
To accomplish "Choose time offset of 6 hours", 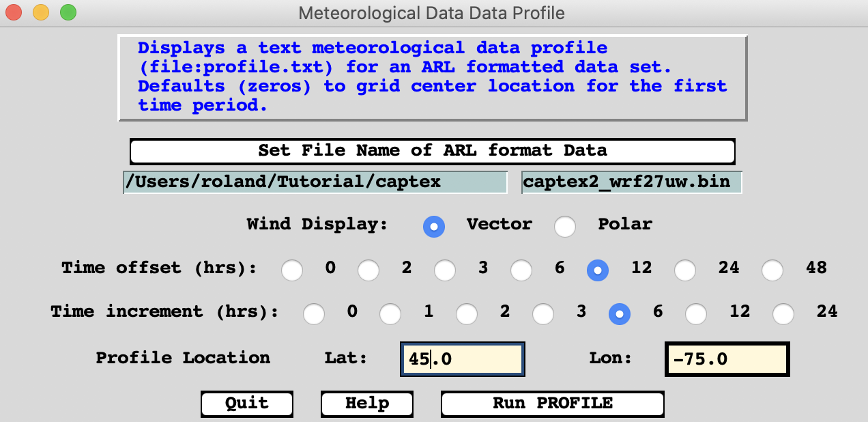I will 521,270.
